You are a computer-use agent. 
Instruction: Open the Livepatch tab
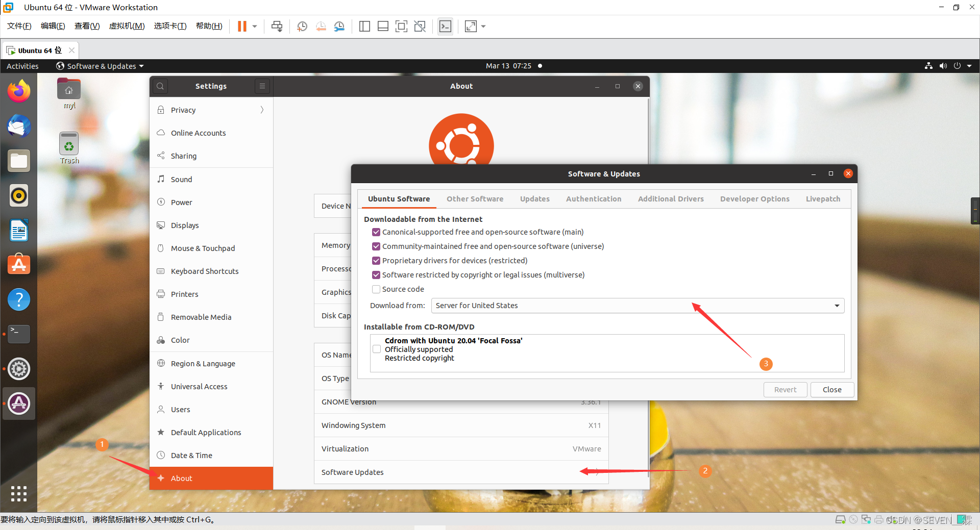point(823,199)
